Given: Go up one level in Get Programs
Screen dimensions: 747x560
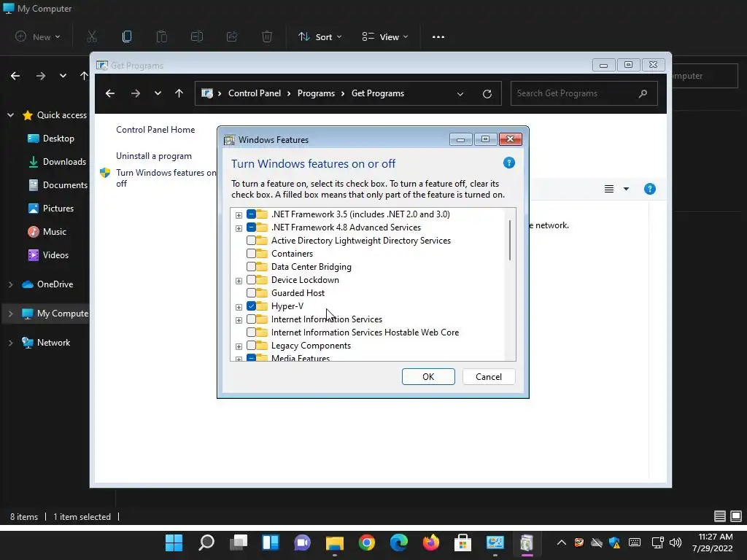Looking at the screenshot, I should 179,93.
